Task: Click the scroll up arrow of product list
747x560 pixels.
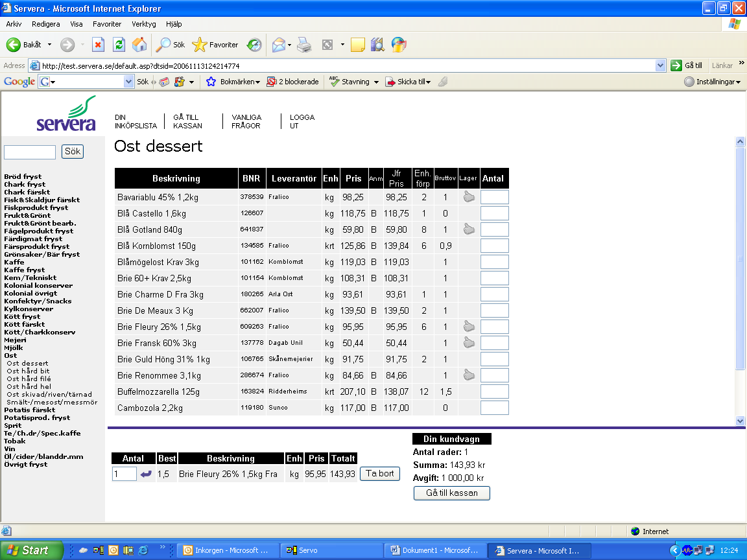Action: tap(740, 141)
